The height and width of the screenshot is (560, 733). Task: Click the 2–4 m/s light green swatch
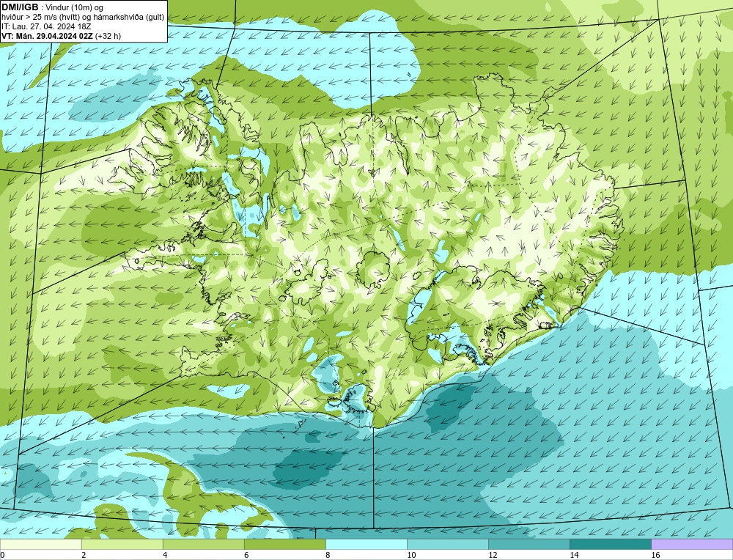[x=122, y=544]
